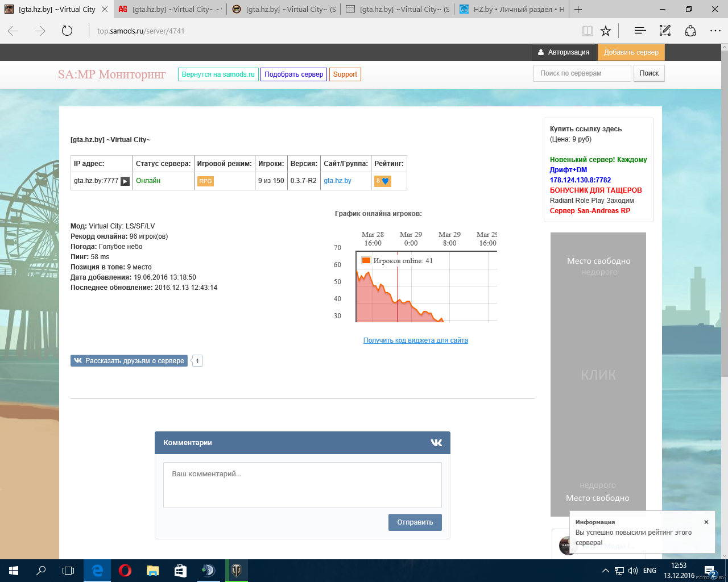This screenshot has width=728, height=582.
Task: Click the Место свободно КЛИК banner
Action: (x=598, y=375)
